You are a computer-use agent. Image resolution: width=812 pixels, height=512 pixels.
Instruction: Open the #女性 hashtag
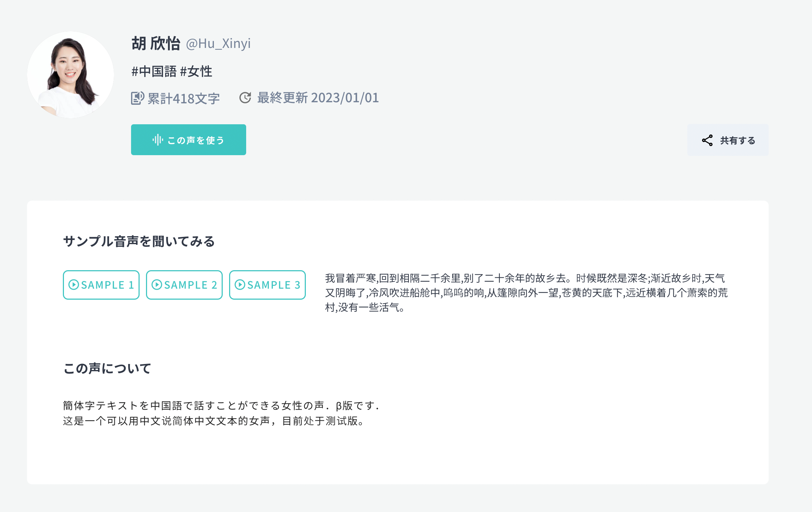click(196, 71)
